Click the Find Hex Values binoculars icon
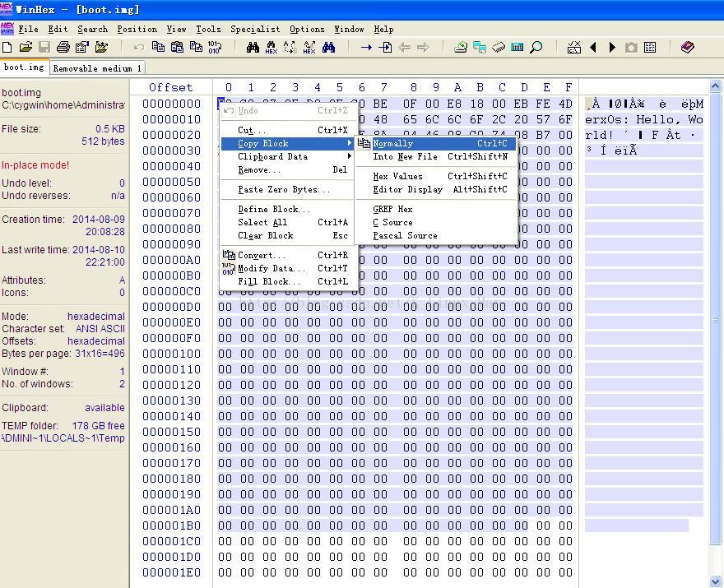The image size is (724, 588). (x=271, y=47)
